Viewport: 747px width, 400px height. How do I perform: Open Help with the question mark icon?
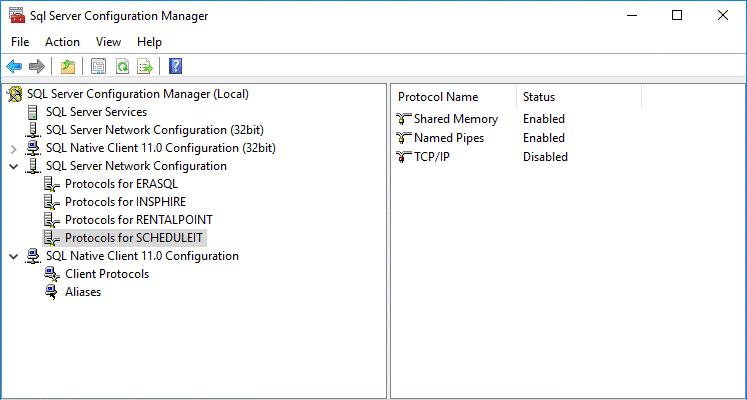[x=176, y=67]
